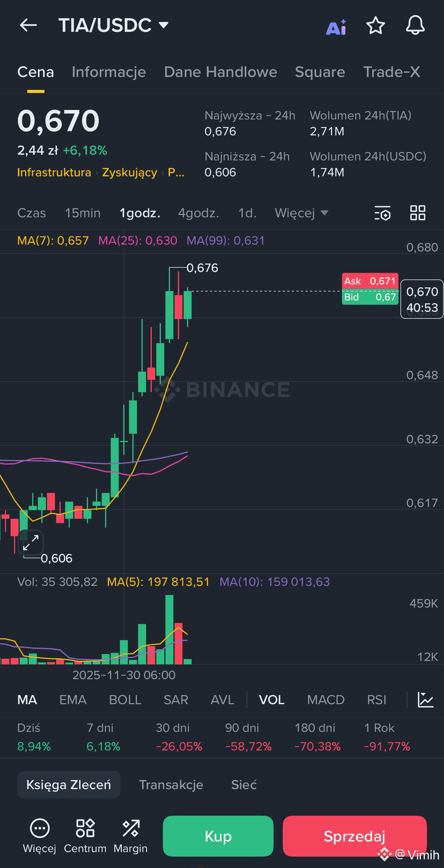This screenshot has height=868, width=444.
Task: Tap 30 dni -26,05% performance
Action: click(x=179, y=737)
